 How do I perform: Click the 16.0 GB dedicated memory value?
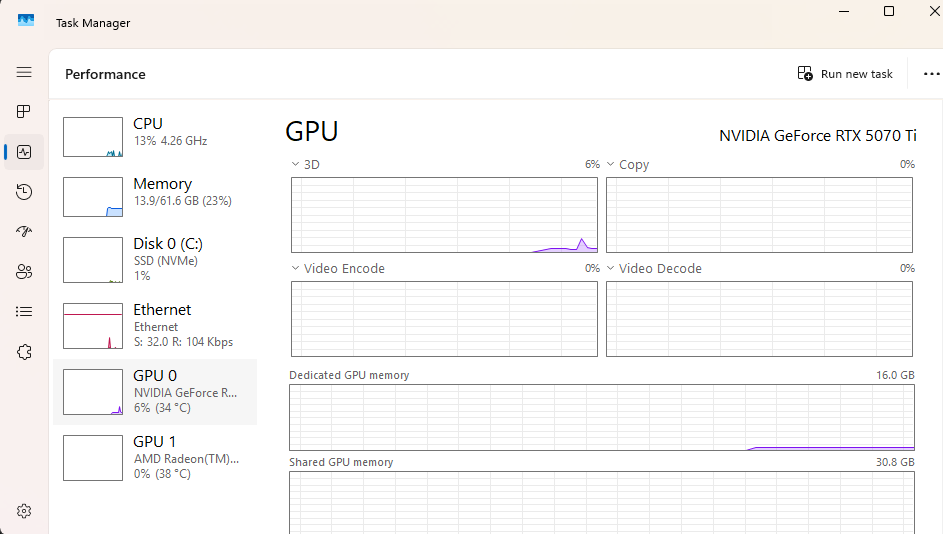coord(895,375)
